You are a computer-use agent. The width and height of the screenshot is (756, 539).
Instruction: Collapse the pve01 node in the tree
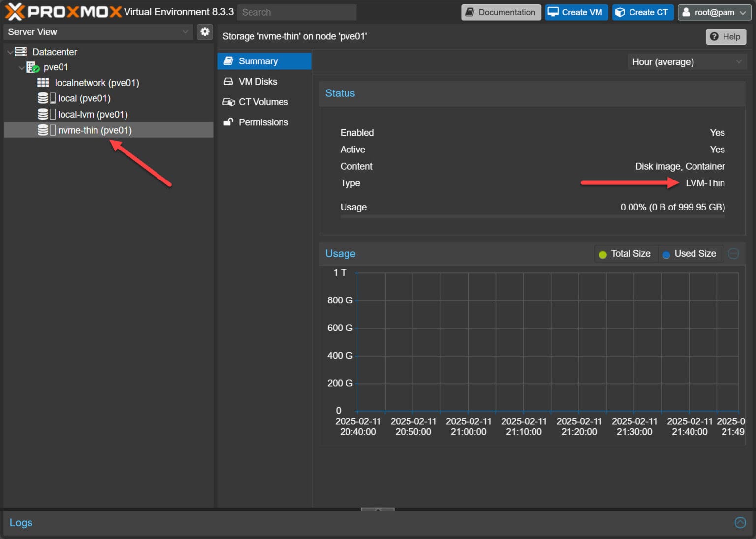[22, 67]
